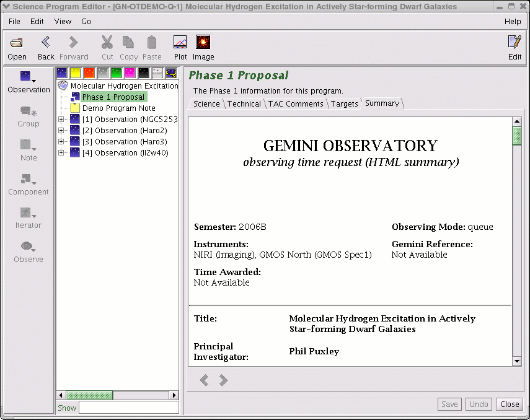Screen dimensions: 530x420
Task: Expand the [3] Observation Haro3 node
Action: [61, 142]
